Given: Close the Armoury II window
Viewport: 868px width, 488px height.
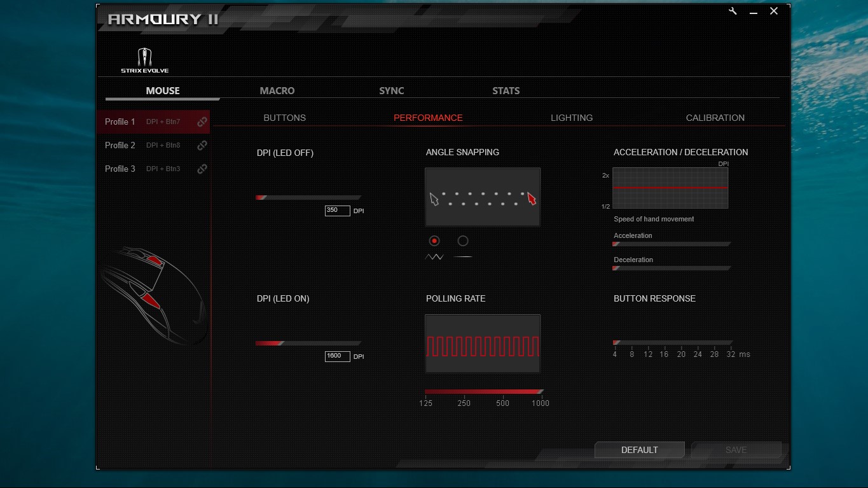Looking at the screenshot, I should pos(774,11).
